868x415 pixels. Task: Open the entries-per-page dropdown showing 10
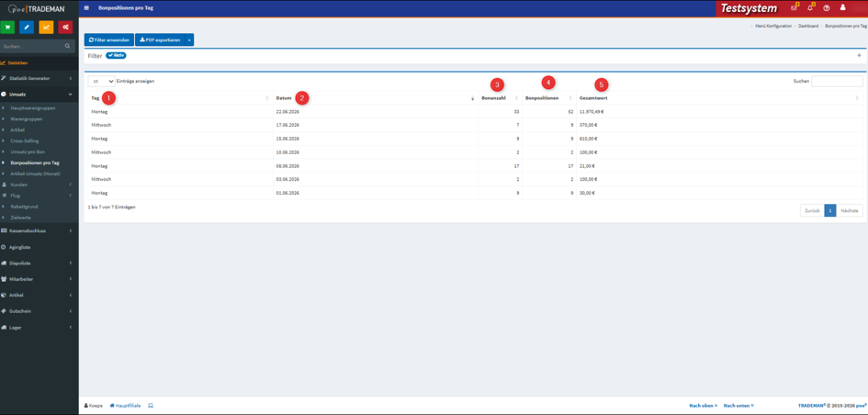click(x=101, y=81)
